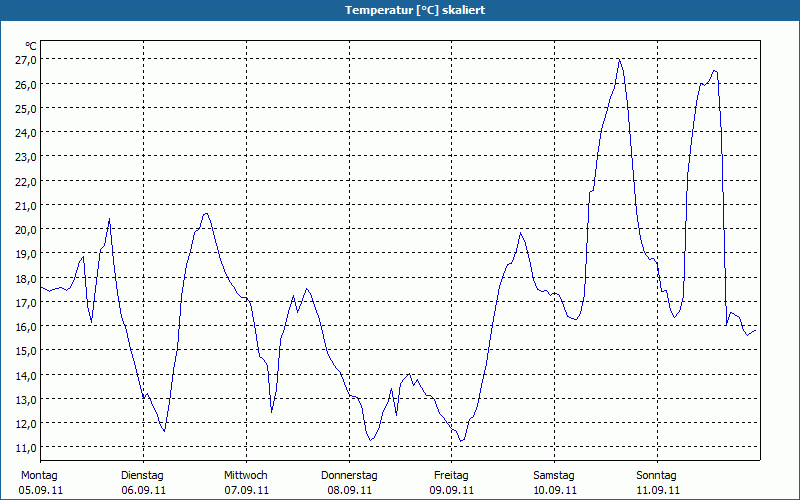Click the 18,0 y-axis label
800x500 pixels.
26,279
